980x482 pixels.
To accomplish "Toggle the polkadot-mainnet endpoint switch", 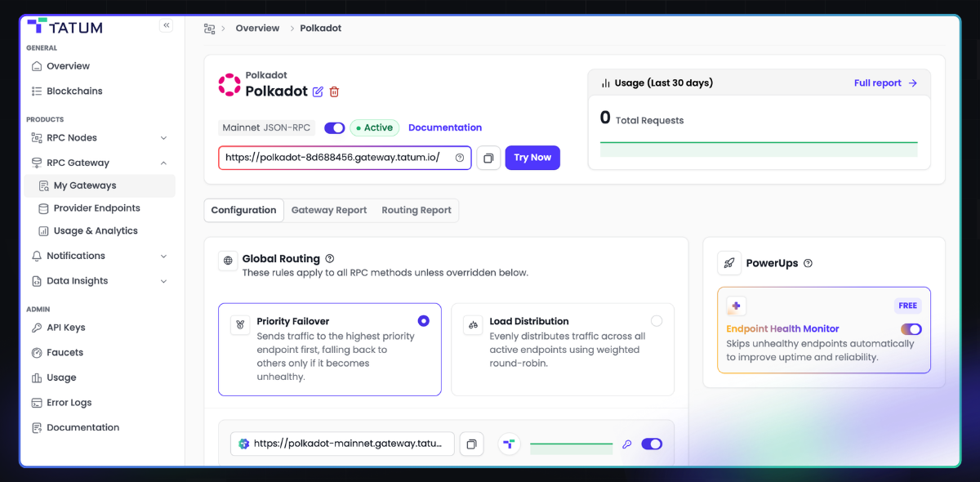I will point(652,444).
